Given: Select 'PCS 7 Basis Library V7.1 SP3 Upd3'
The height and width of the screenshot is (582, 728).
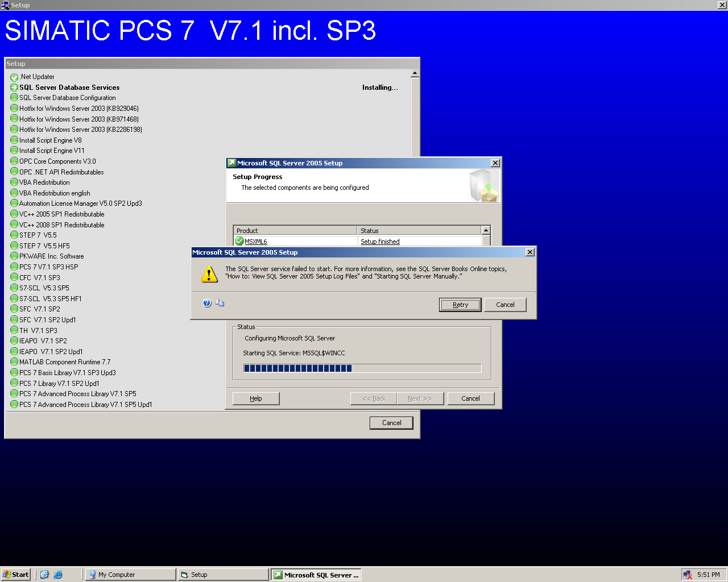Looking at the screenshot, I should [68, 373].
